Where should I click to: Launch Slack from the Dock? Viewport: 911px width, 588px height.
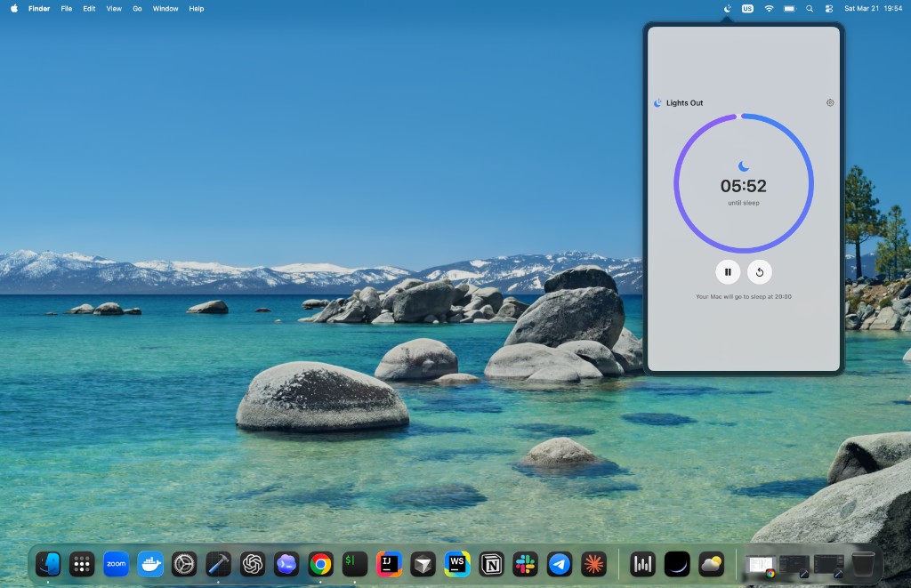pos(525,564)
